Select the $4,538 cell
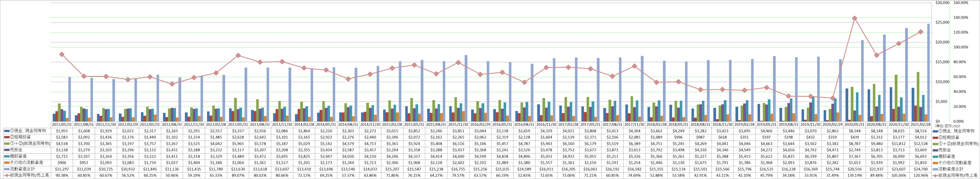The height and width of the screenshot is (179, 980). point(62,144)
